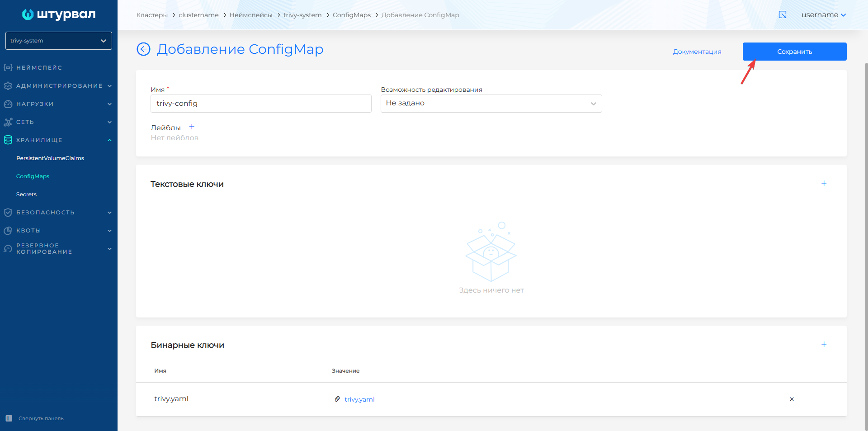Click the Резервное копирование icon
This screenshot has height=431, width=868.
[8, 248]
